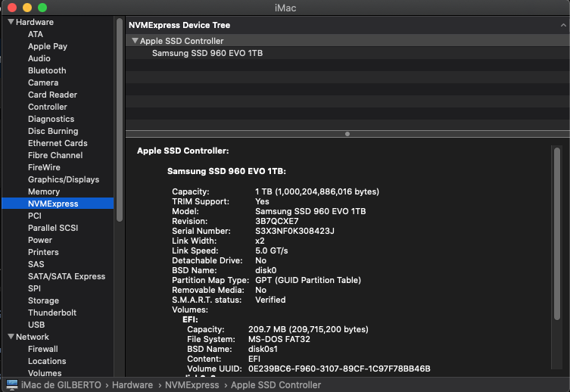Open the Fibre Channel category

[55, 155]
